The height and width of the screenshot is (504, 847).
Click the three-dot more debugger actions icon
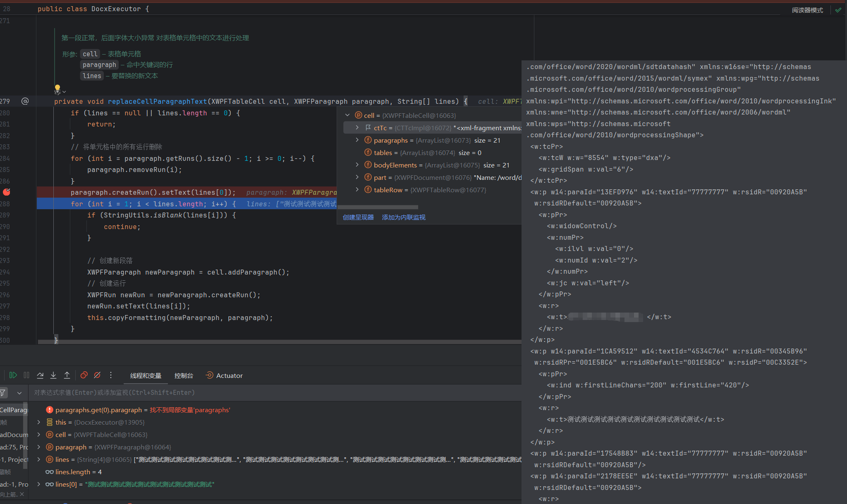[x=110, y=375]
